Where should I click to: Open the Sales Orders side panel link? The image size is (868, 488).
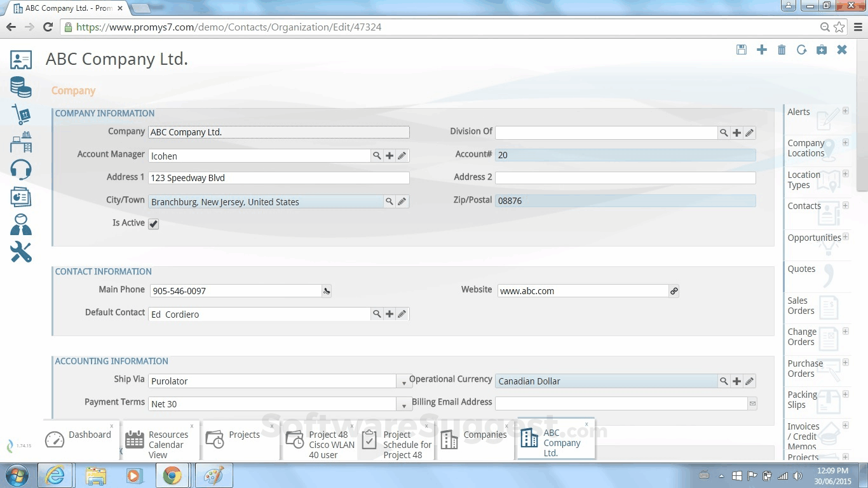click(801, 306)
